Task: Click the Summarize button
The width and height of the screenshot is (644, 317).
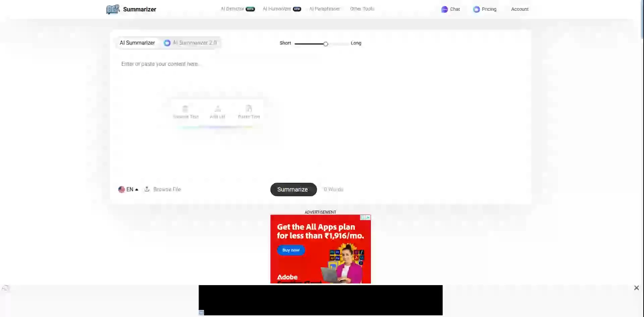Action: [293, 189]
